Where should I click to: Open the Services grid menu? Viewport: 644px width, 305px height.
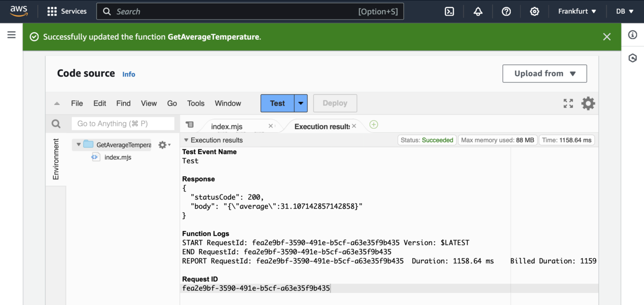(x=66, y=12)
